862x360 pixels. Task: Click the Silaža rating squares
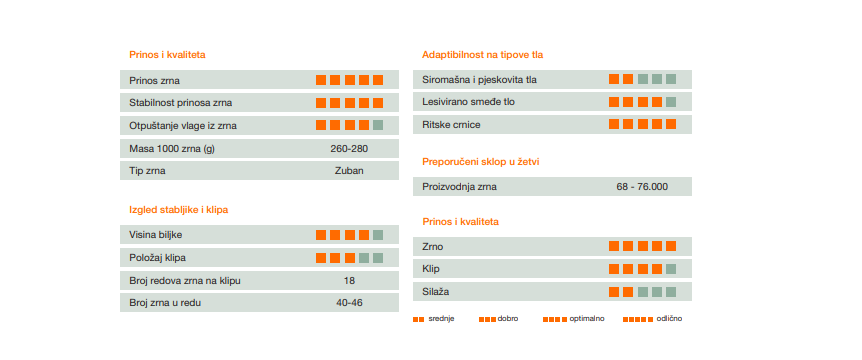pyautogui.click(x=642, y=291)
